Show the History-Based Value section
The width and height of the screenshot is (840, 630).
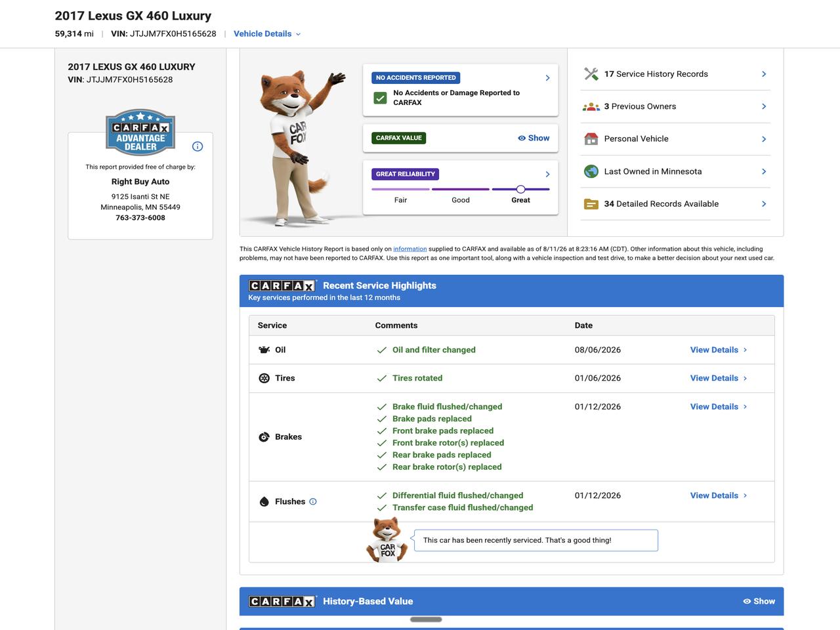click(x=759, y=601)
